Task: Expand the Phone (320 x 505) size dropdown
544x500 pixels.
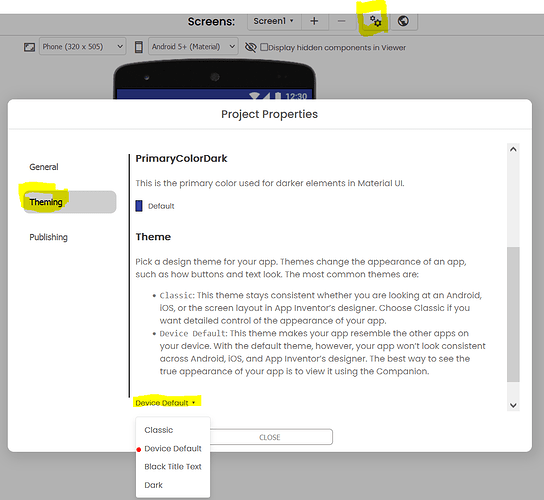Action: [x=83, y=46]
